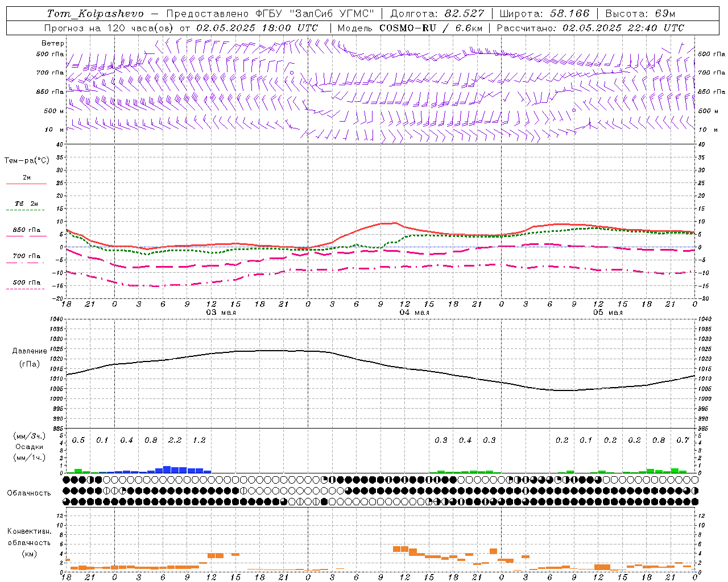Click the Осадки precipitation panel label
This screenshot has width=728, height=582.
coord(30,447)
